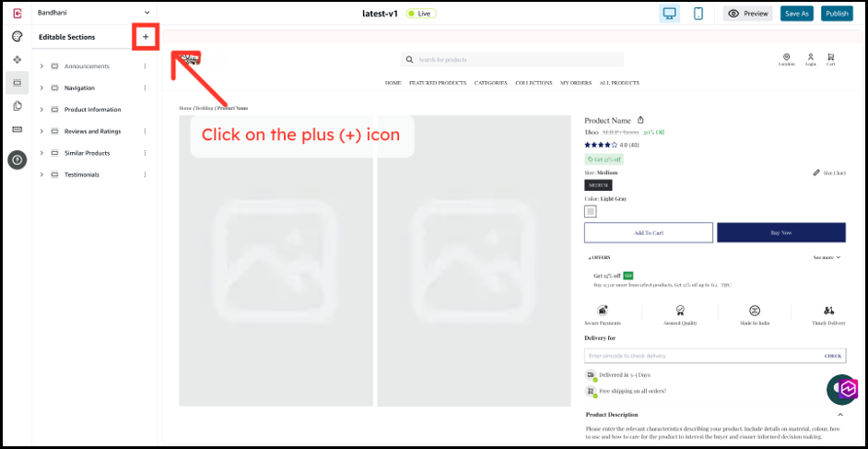Open CATEGORIES in store navigation menu
The image size is (868, 449).
[x=490, y=83]
